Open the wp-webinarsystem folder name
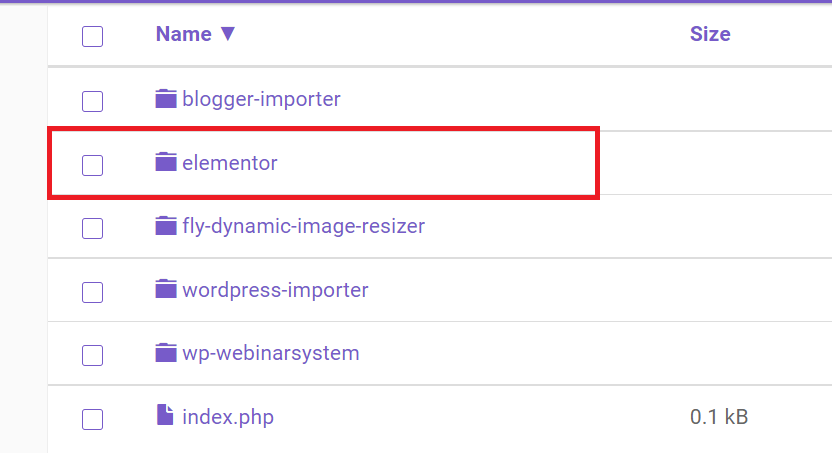The image size is (832, 453). tap(271, 353)
